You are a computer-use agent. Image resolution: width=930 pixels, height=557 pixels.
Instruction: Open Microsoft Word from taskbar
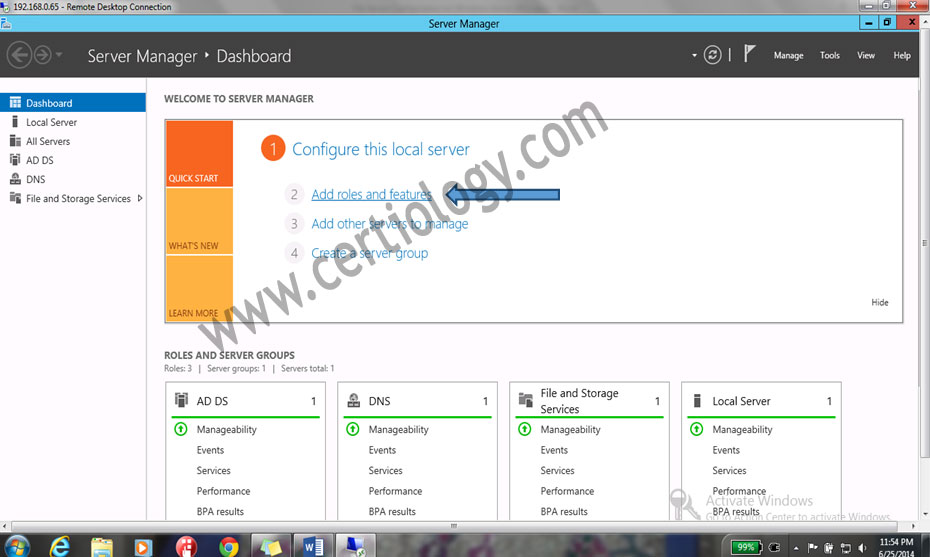click(313, 546)
